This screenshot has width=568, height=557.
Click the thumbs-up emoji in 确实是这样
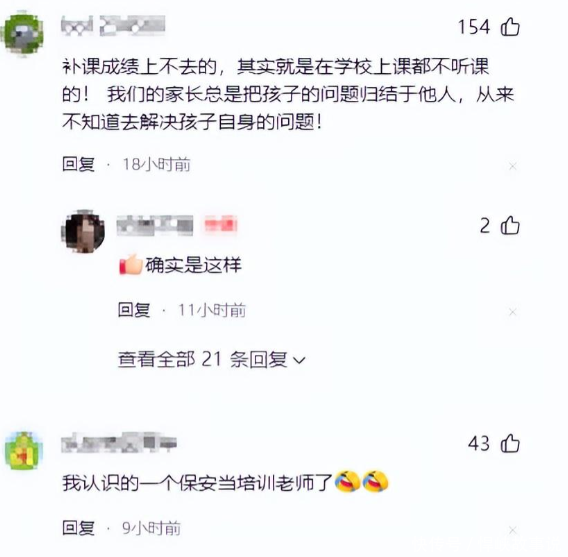point(131,265)
